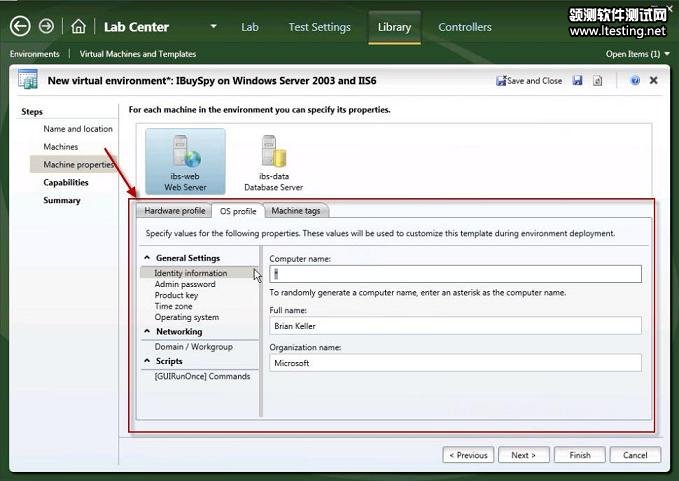Collapse the Networking section
The image size is (679, 481).
tap(148, 331)
